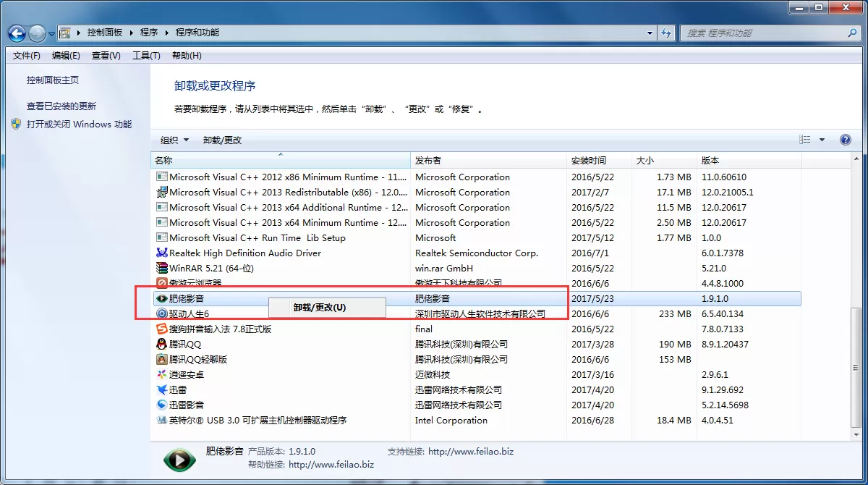This screenshot has width=868, height=485.
Task: Click the Realtek High Definition Audio Driver icon
Action: [162, 253]
